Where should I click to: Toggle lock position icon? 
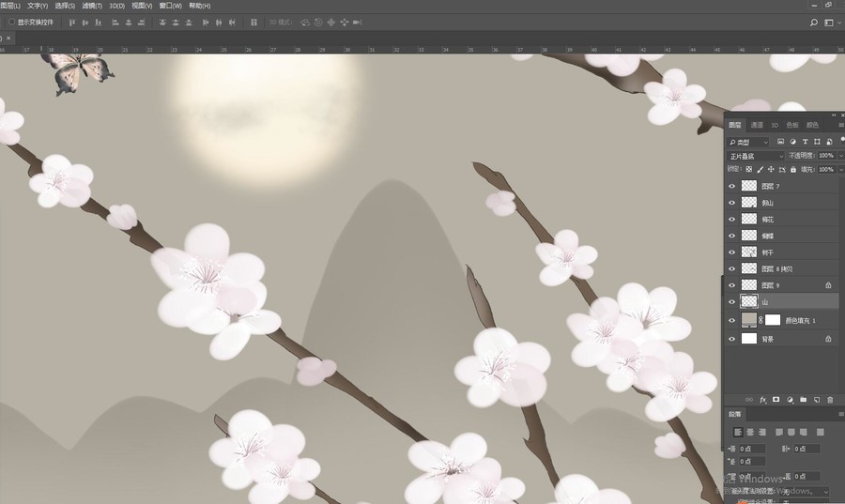coord(771,169)
